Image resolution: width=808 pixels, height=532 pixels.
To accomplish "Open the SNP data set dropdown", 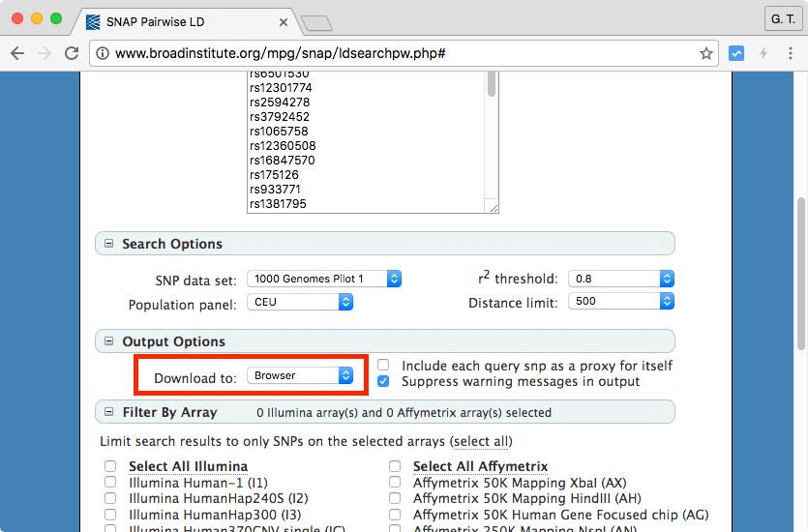I will (x=323, y=279).
